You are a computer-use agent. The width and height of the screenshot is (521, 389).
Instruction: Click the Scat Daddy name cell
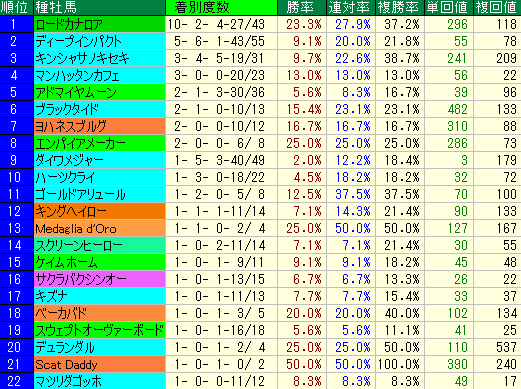tap(99, 364)
